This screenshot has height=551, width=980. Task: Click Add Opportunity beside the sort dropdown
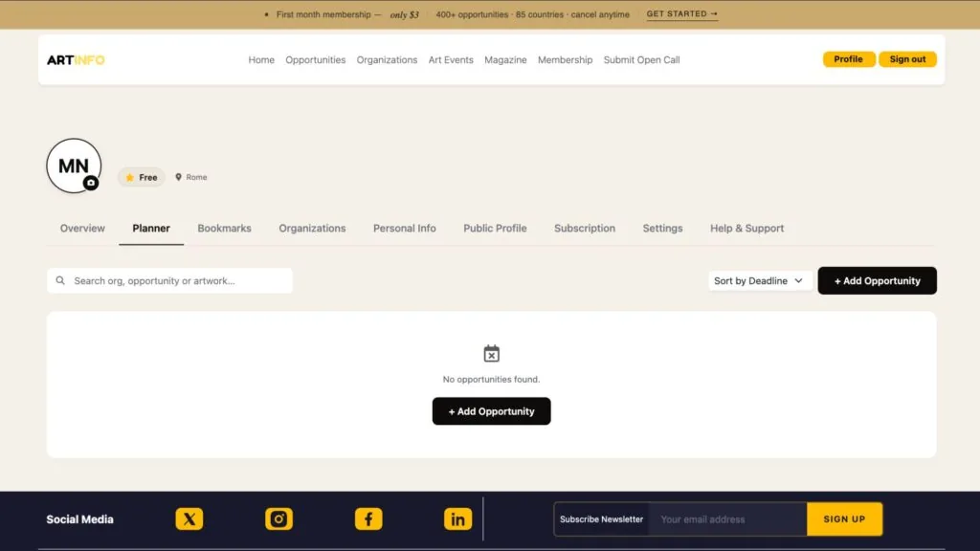[877, 280]
